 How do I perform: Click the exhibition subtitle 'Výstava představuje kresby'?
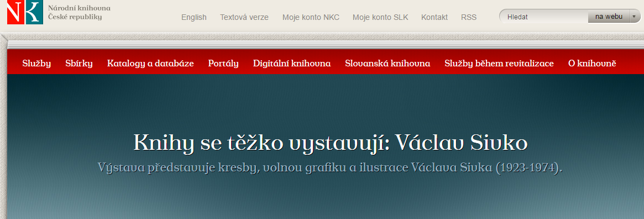(x=330, y=168)
